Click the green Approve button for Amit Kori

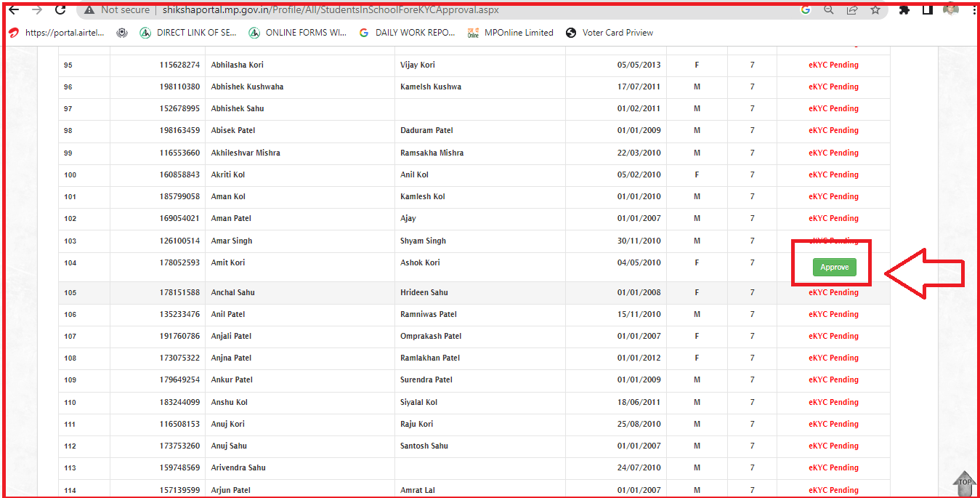[x=834, y=268]
